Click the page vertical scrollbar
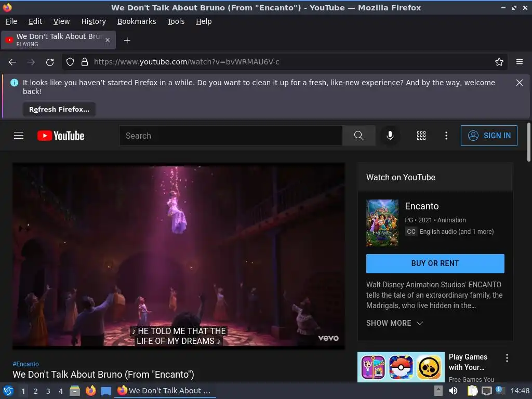532x399 pixels. (x=528, y=142)
